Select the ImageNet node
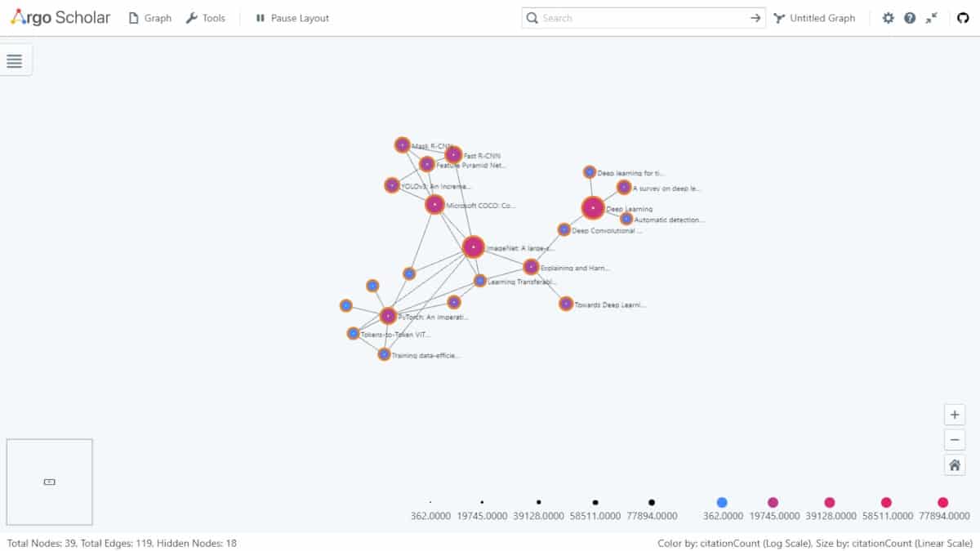980x551 pixels. coord(473,247)
